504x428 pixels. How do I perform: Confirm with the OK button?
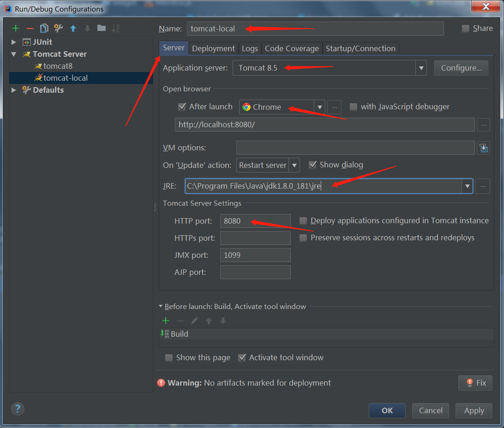[x=387, y=410]
